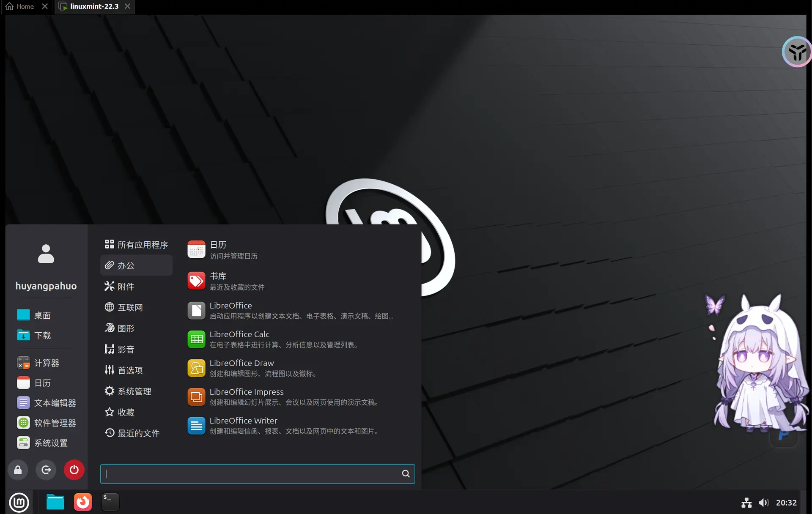The image size is (812, 514).
Task: Select the Internet (互联网) category
Action: (136, 307)
